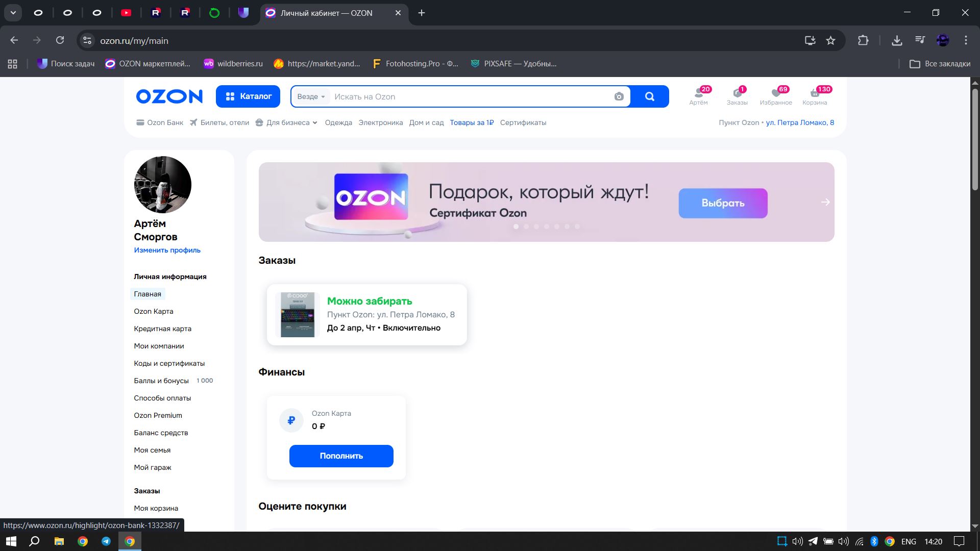Bookmark page with the star icon
Viewport: 980px width, 551px height.
(830, 40)
